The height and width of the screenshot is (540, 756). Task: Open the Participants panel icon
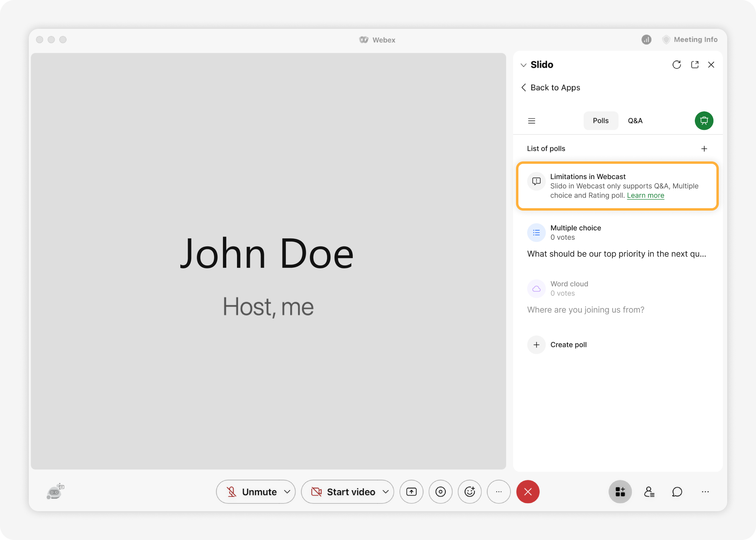coord(649,492)
